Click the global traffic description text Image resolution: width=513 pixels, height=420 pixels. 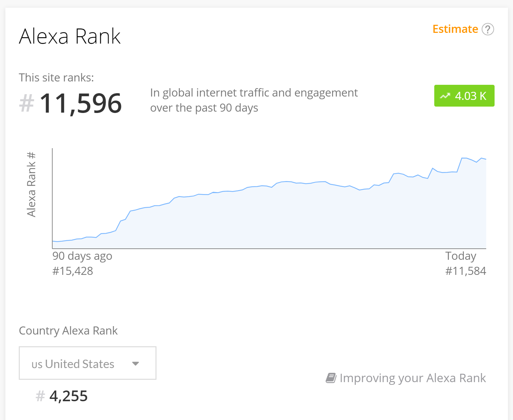254,100
